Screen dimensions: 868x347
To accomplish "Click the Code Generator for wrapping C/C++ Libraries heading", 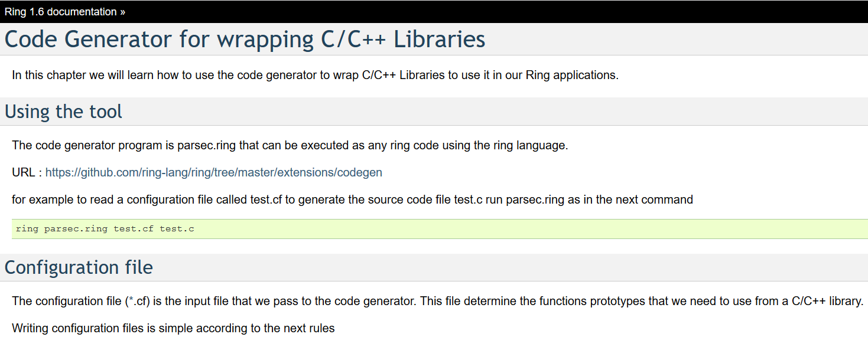I will point(245,40).
